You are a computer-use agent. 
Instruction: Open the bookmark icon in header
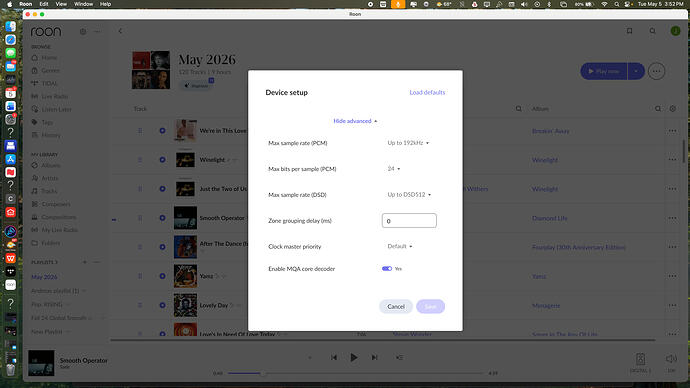630,31
